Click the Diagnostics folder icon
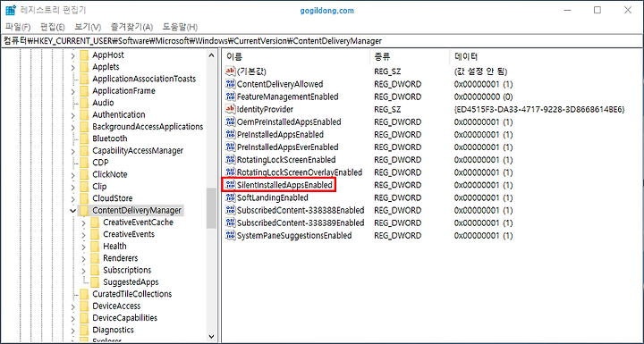This screenshot has height=344, width=644. (x=84, y=330)
